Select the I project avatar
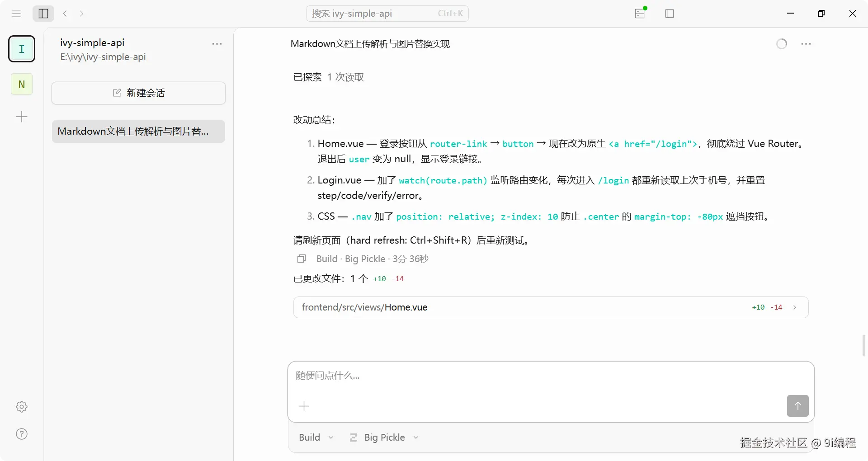This screenshot has width=868, height=461. pyautogui.click(x=22, y=49)
